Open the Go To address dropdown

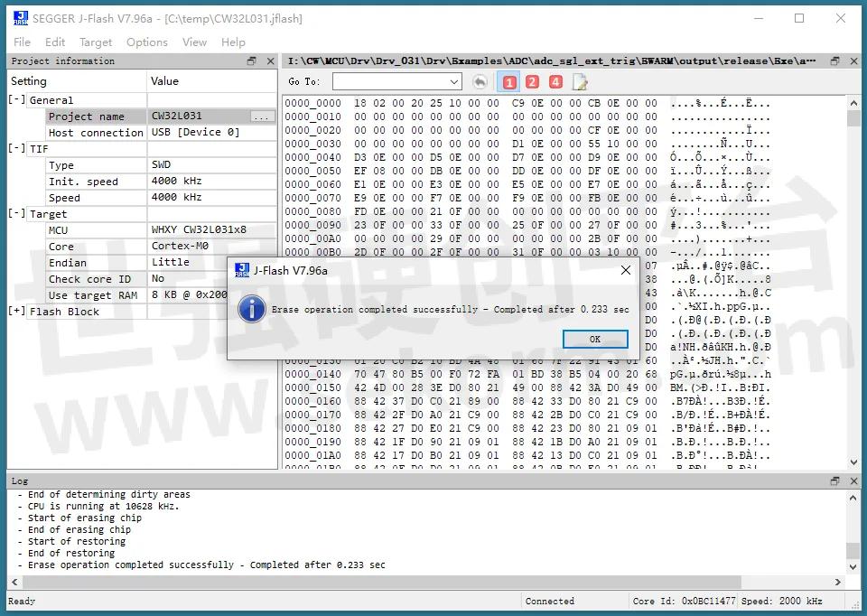point(455,81)
